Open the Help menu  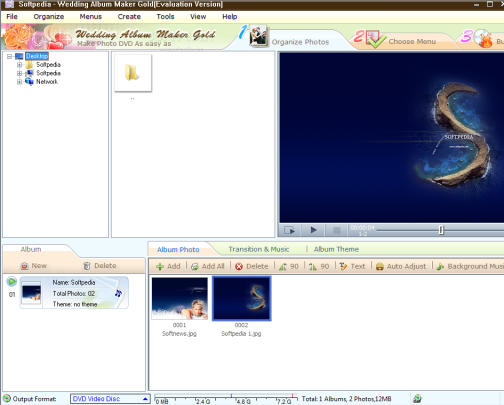(230, 17)
